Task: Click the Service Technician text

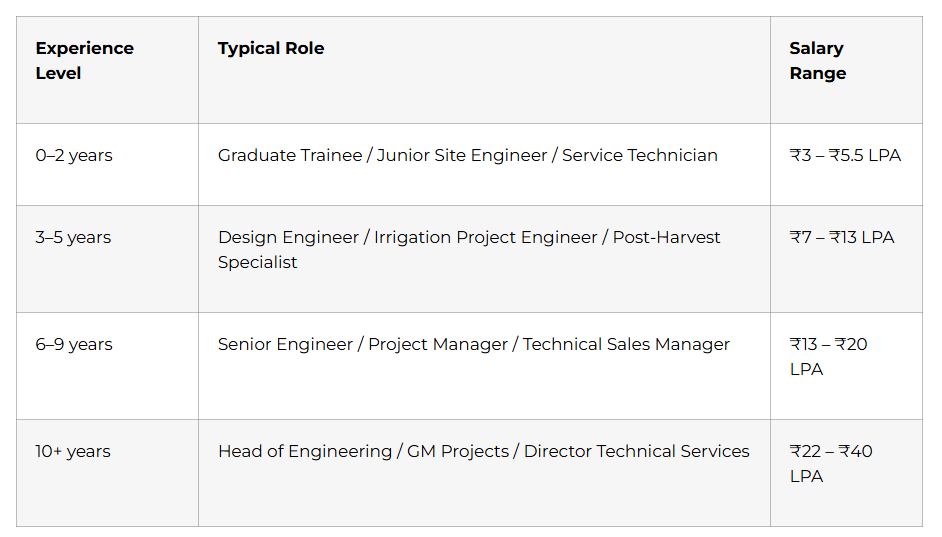Action: pos(640,156)
